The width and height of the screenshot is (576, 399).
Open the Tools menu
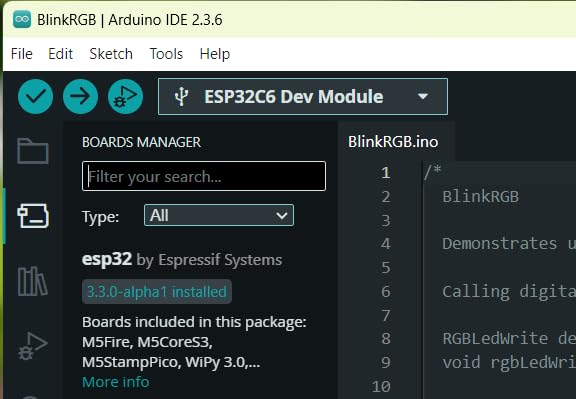(166, 54)
